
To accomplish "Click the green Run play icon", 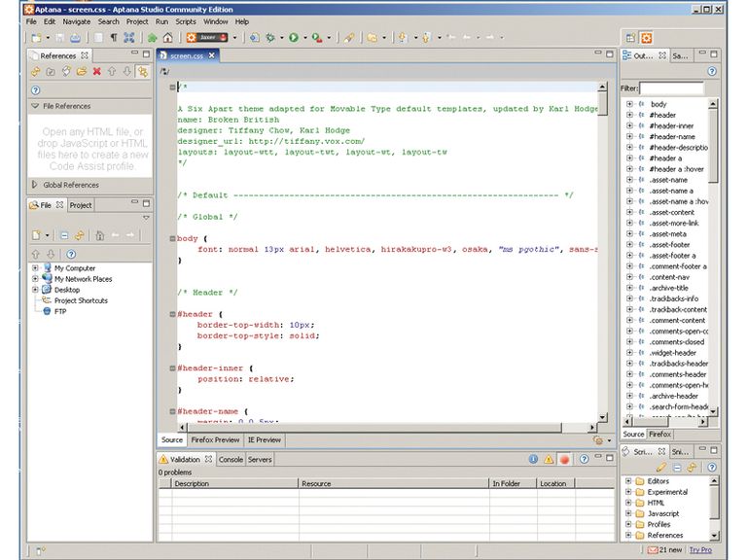I will [x=294, y=38].
